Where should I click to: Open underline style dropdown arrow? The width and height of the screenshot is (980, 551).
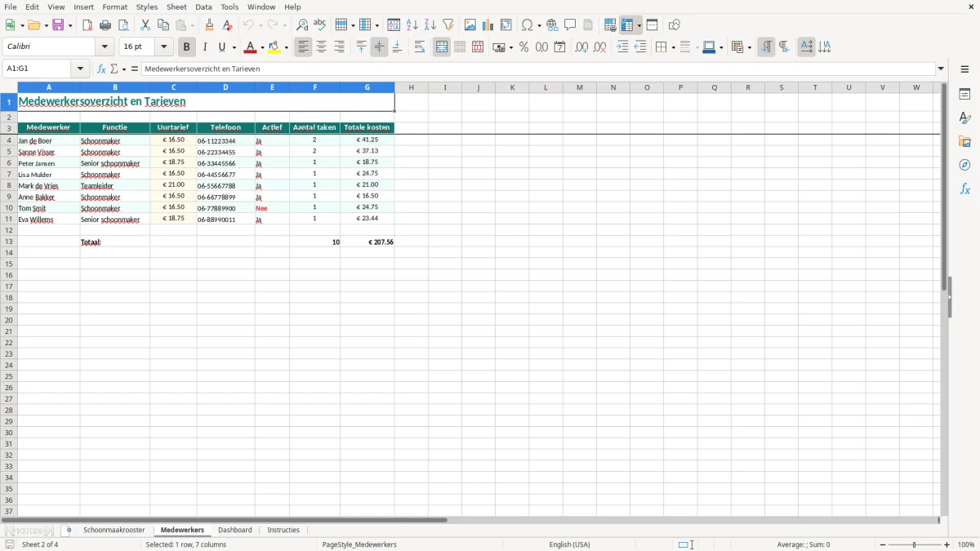point(234,47)
